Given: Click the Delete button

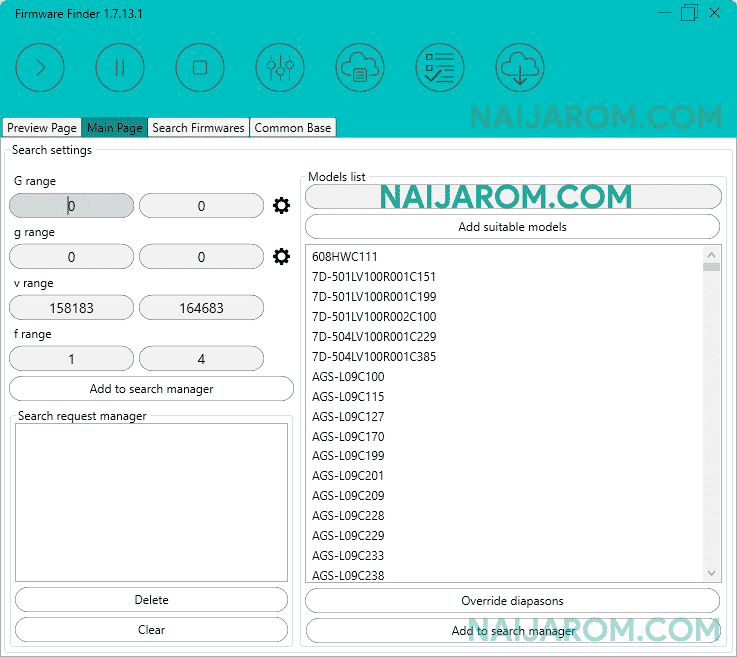Looking at the screenshot, I should [151, 600].
